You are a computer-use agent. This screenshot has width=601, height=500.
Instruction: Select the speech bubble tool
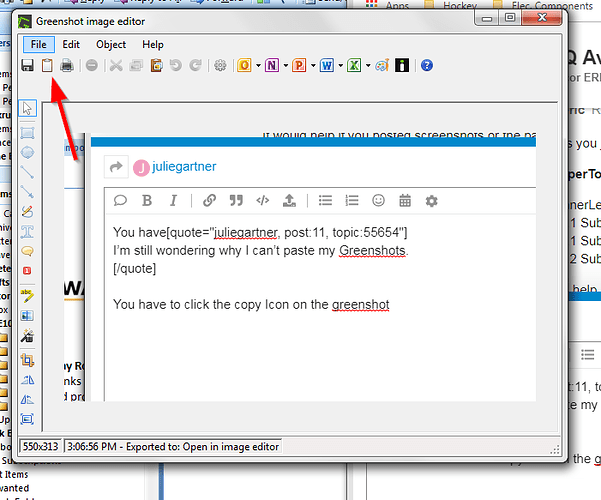tap(27, 251)
